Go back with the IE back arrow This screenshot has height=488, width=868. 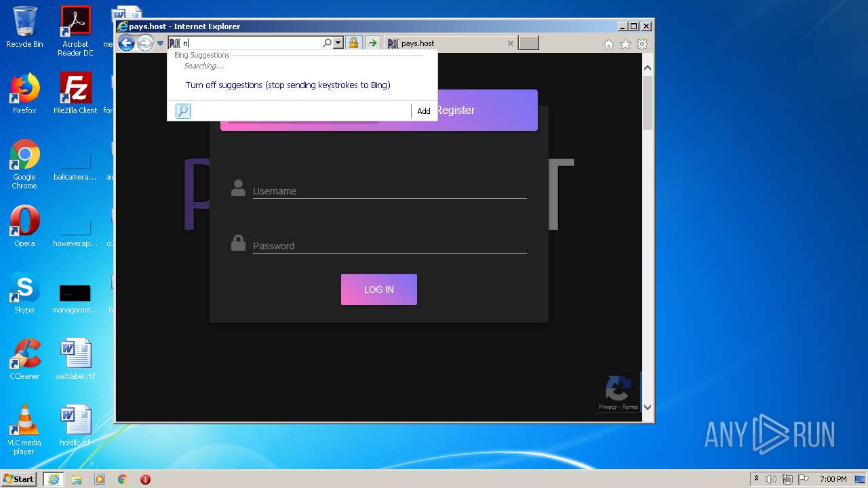(x=126, y=43)
